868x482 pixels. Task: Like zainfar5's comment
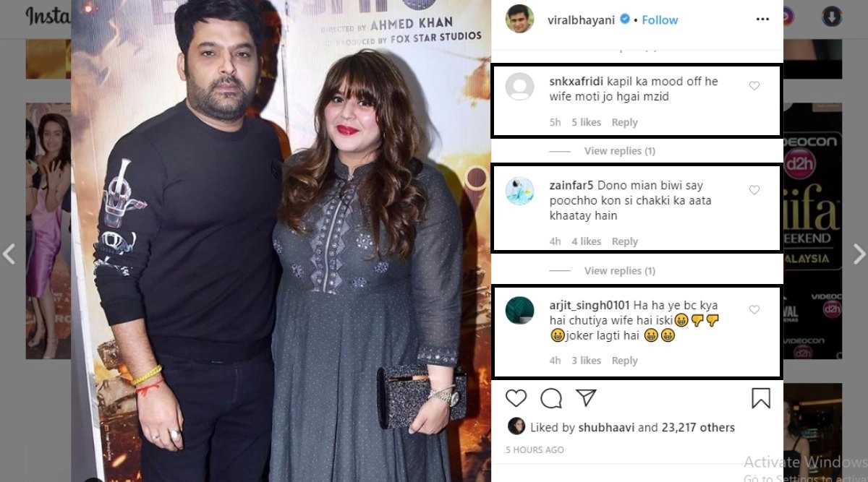tap(754, 190)
